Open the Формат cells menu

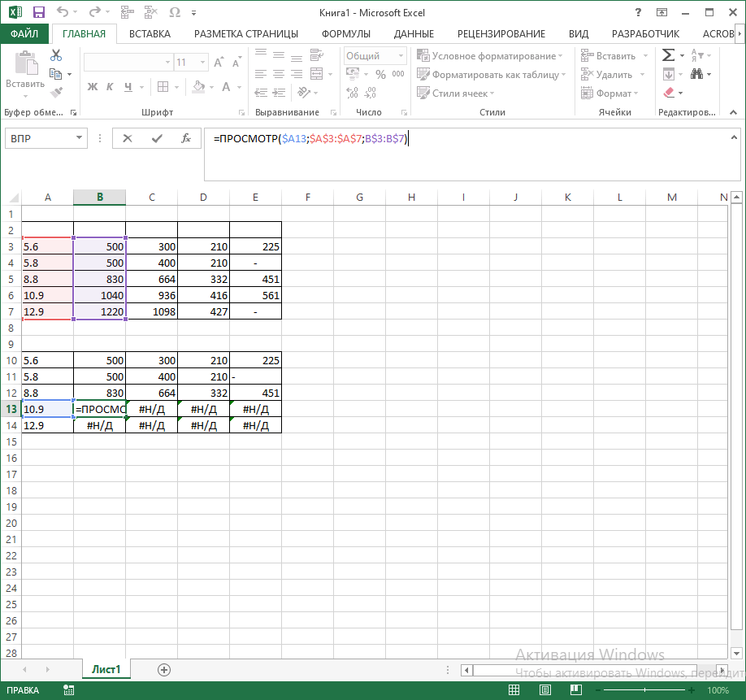coord(609,93)
